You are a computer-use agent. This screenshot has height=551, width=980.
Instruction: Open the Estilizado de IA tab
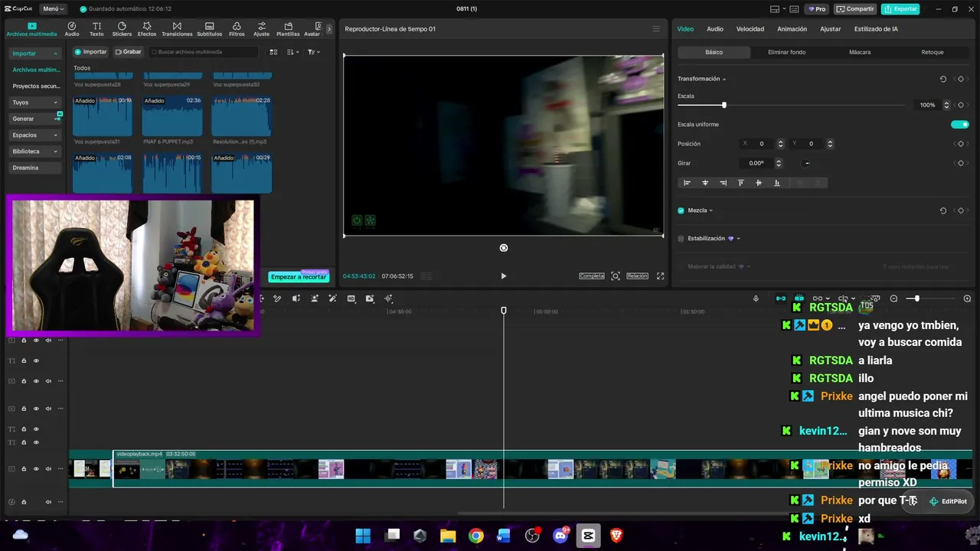(876, 29)
